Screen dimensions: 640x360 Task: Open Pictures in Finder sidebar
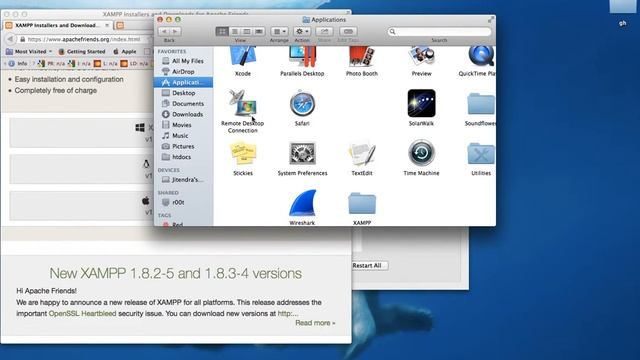point(183,146)
